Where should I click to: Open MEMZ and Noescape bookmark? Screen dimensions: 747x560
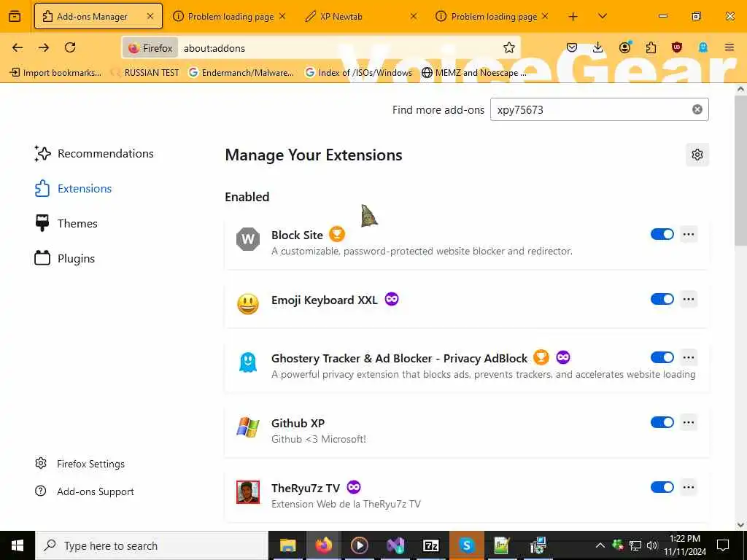click(x=474, y=73)
